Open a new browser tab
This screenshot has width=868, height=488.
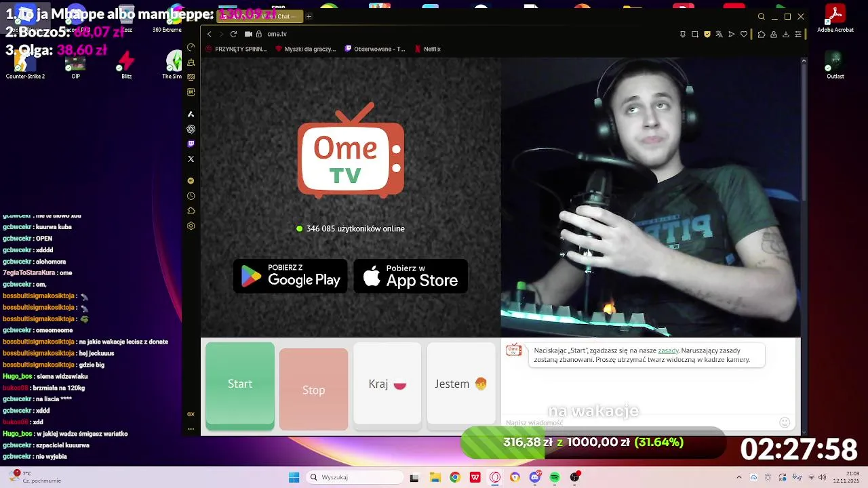coord(309,16)
